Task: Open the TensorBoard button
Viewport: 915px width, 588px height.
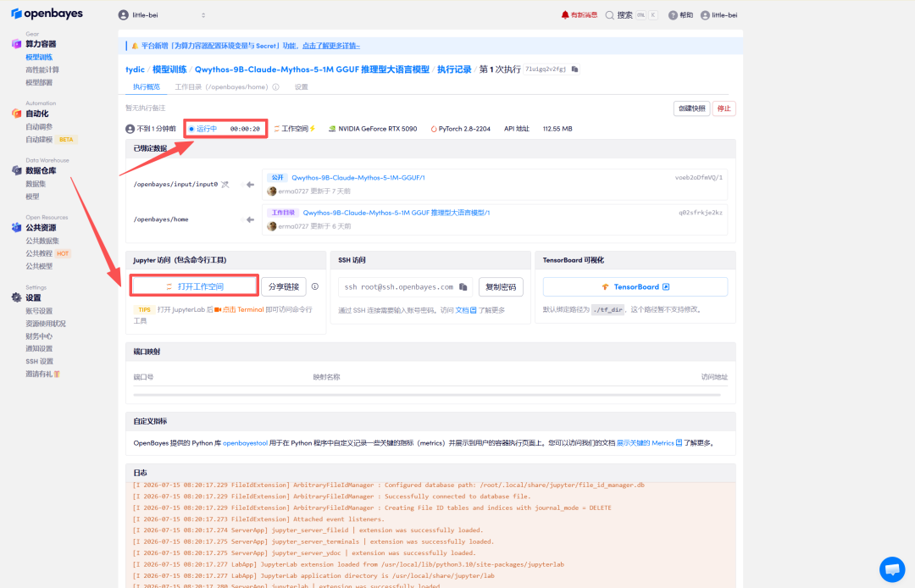Action: 635,287
